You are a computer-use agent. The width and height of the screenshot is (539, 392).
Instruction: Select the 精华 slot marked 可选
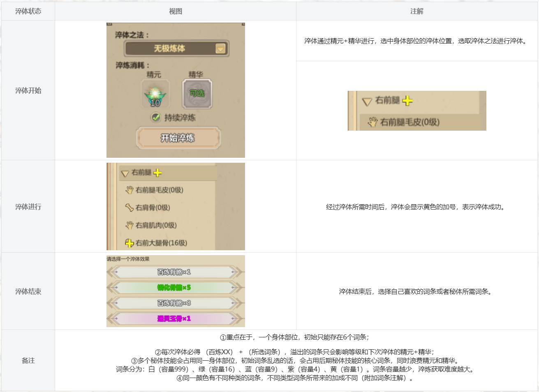coord(197,94)
